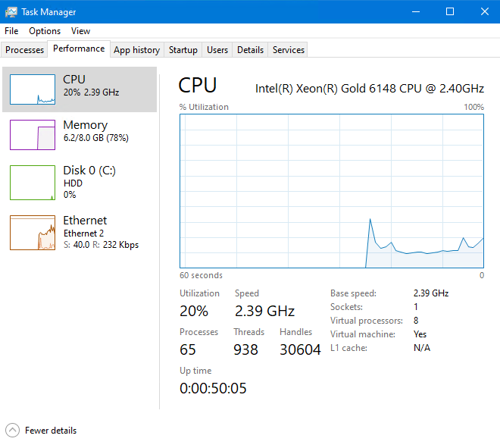
Task: Switch to the Processes tab
Action: coord(25,50)
